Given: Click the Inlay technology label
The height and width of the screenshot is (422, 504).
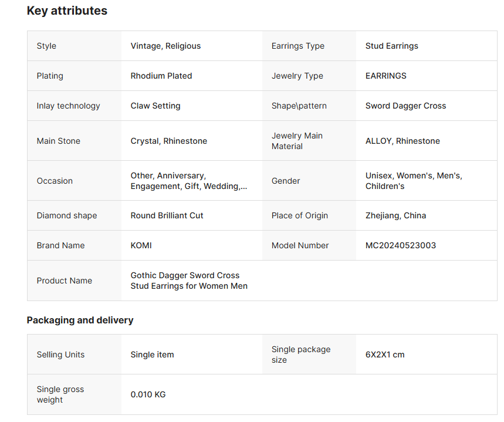Looking at the screenshot, I should click(68, 106).
